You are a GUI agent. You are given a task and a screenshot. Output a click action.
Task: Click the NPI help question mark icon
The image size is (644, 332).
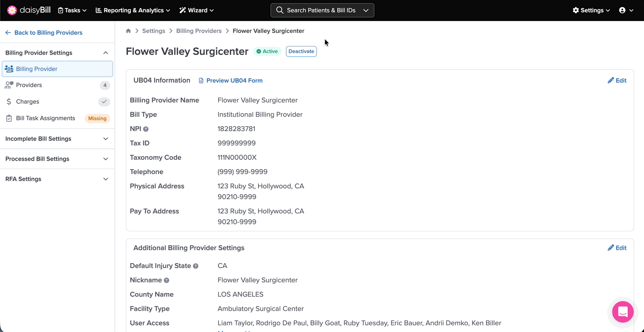pyautogui.click(x=146, y=129)
